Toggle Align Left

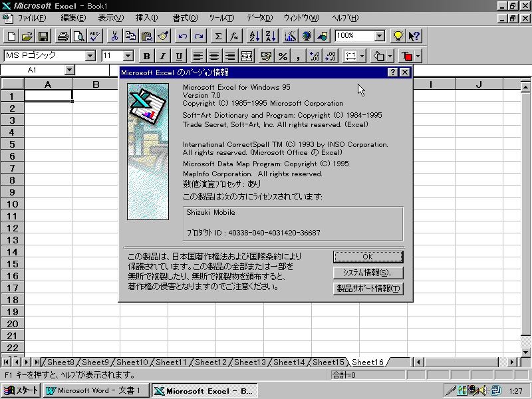click(x=198, y=56)
